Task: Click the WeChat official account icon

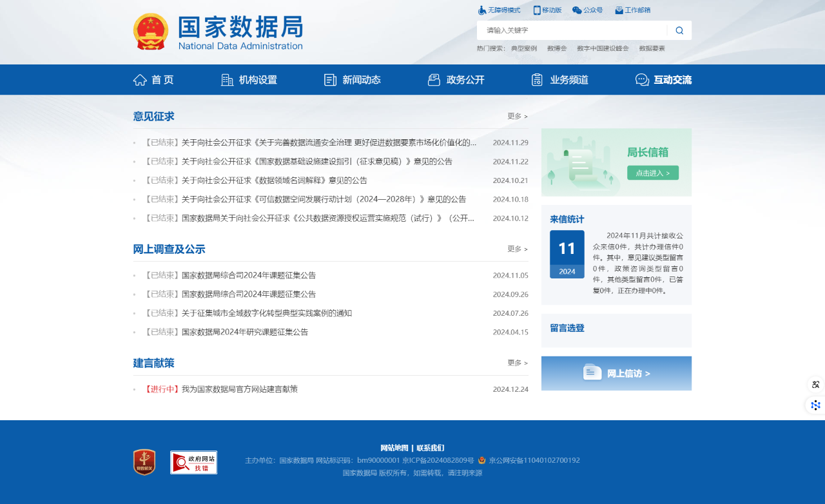Action: coord(577,10)
